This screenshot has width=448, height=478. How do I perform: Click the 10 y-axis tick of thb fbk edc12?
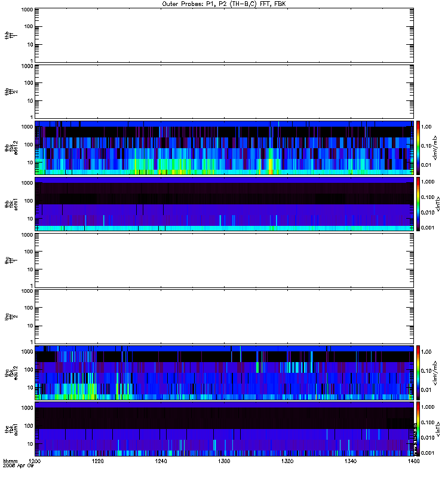click(x=30, y=163)
